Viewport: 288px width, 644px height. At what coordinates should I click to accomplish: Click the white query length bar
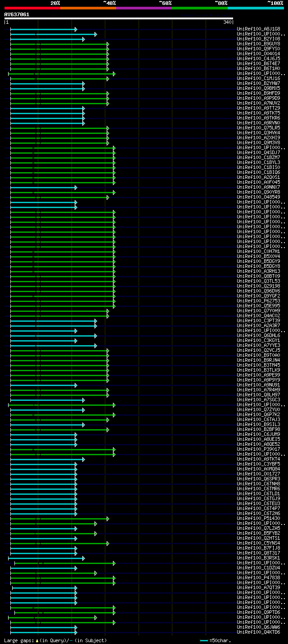point(119,18)
